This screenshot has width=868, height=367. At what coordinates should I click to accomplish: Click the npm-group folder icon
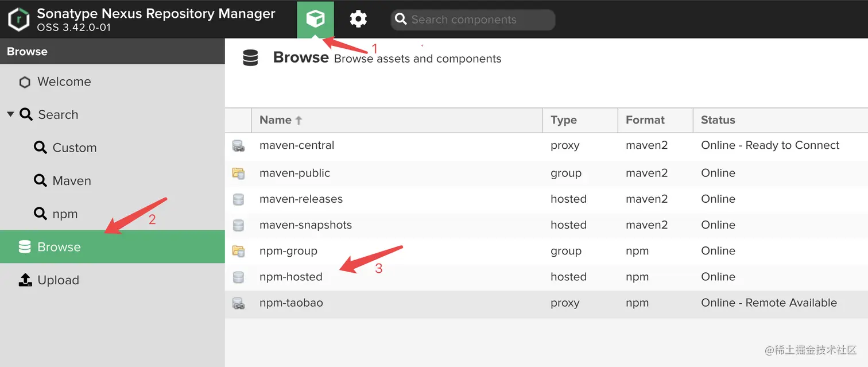tap(238, 251)
